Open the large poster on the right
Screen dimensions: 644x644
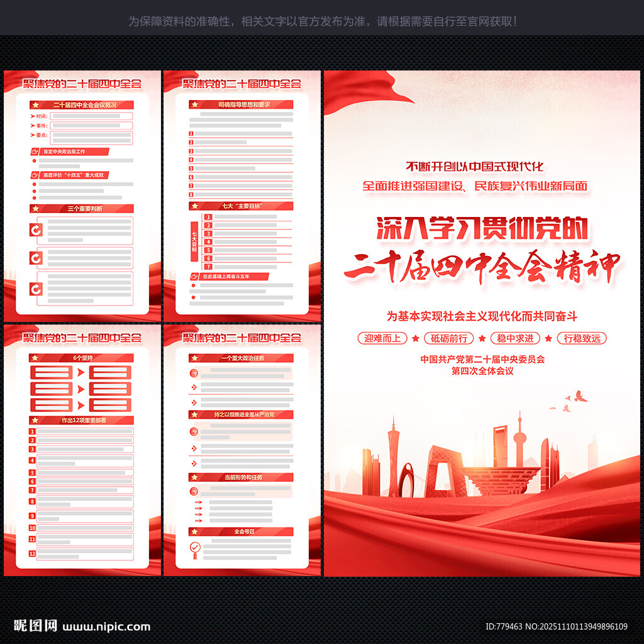click(x=482, y=323)
